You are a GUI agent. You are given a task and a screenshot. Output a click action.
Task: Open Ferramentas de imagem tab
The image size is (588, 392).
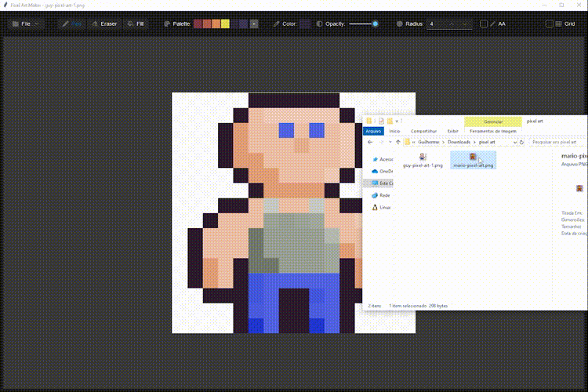tap(493, 131)
